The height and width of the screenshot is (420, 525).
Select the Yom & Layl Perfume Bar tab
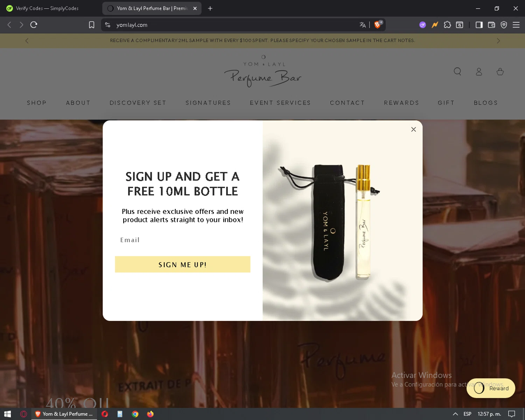point(152,8)
